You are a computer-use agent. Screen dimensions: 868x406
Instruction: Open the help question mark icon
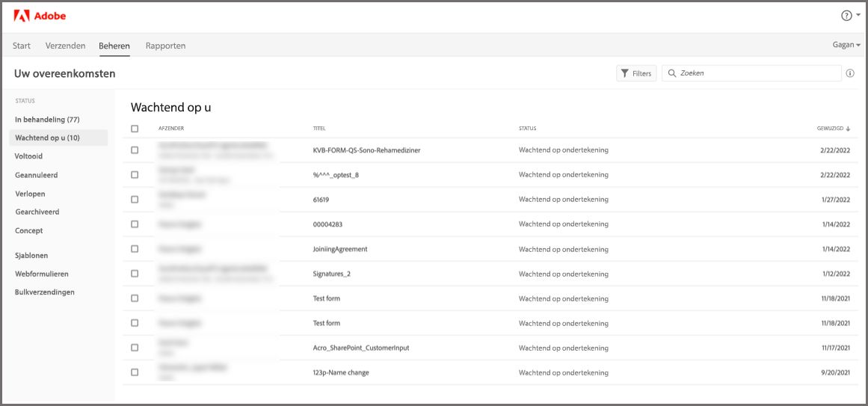[846, 16]
